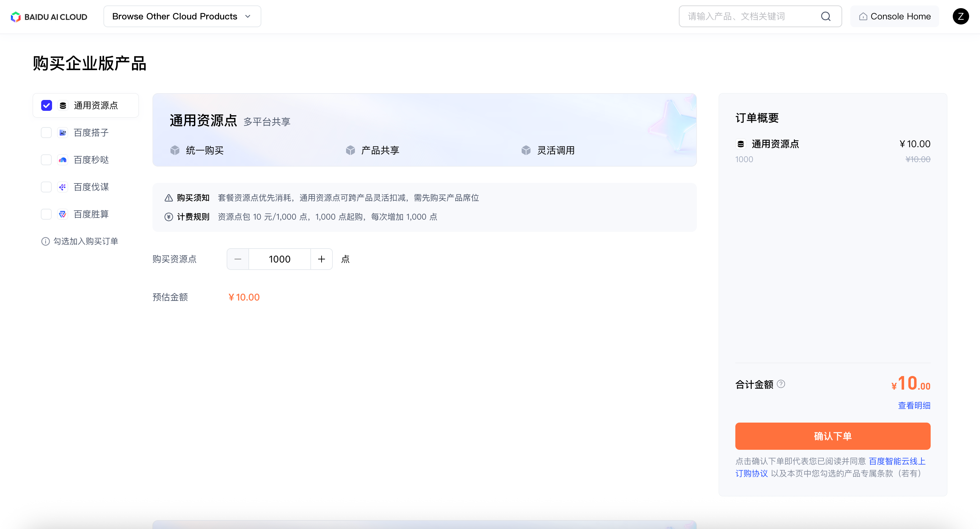Click the 预估金额 ¥10.00 value

click(x=244, y=297)
